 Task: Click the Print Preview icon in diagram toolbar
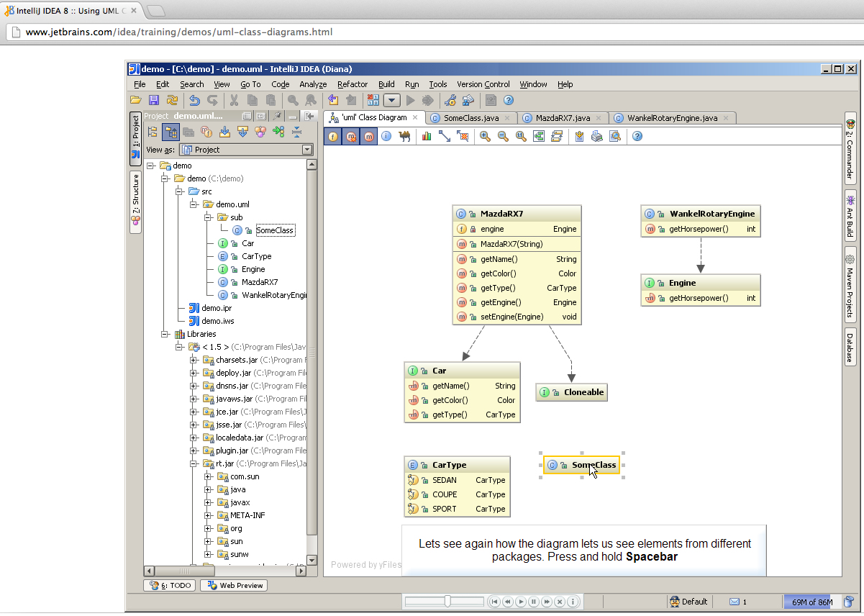tap(615, 136)
